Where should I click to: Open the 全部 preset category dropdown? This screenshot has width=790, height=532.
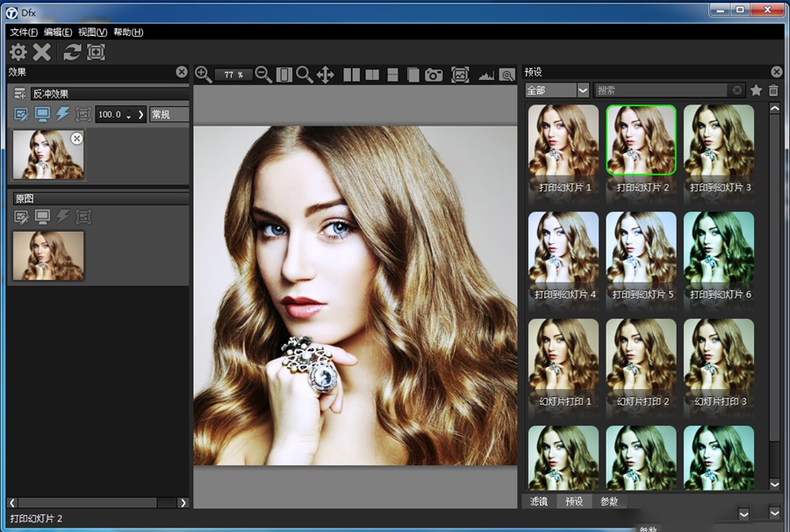pos(557,90)
